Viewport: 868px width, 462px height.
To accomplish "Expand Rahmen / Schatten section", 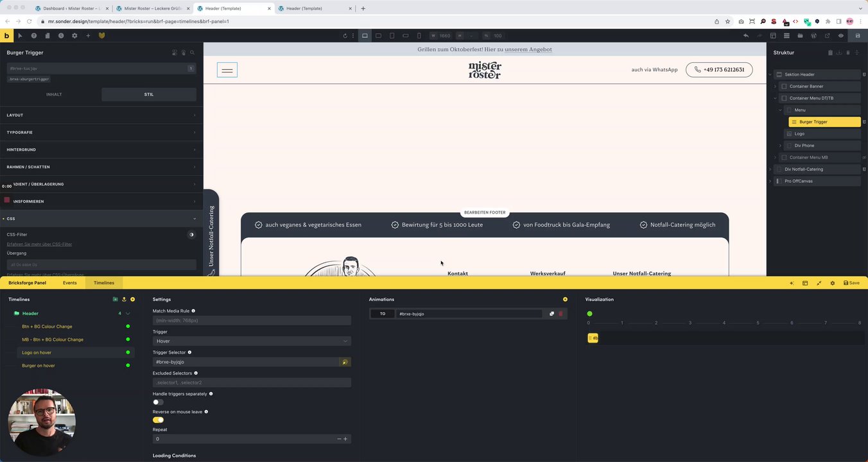I will click(x=101, y=167).
